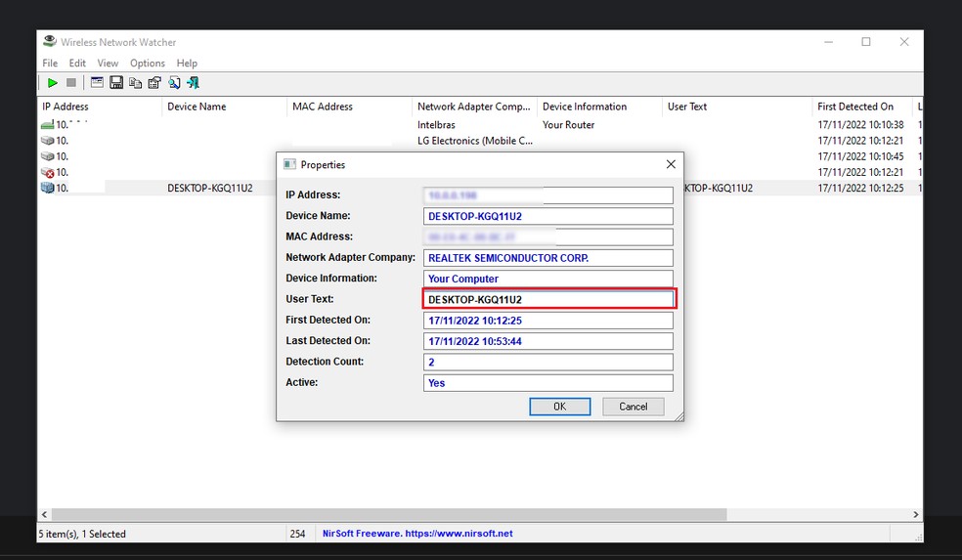Viewport: 962px width, 560px height.
Task: Select the DESKTOP-KGQ11U2 computer row icon
Action: (x=47, y=188)
